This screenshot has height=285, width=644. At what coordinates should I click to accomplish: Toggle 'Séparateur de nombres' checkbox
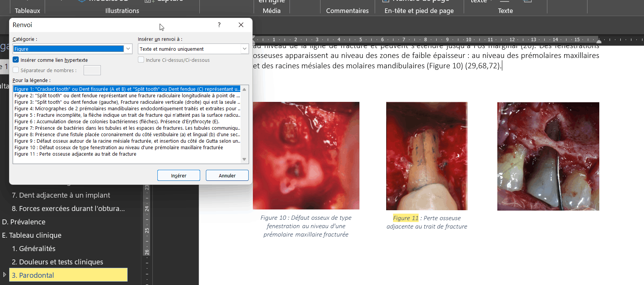tap(16, 70)
